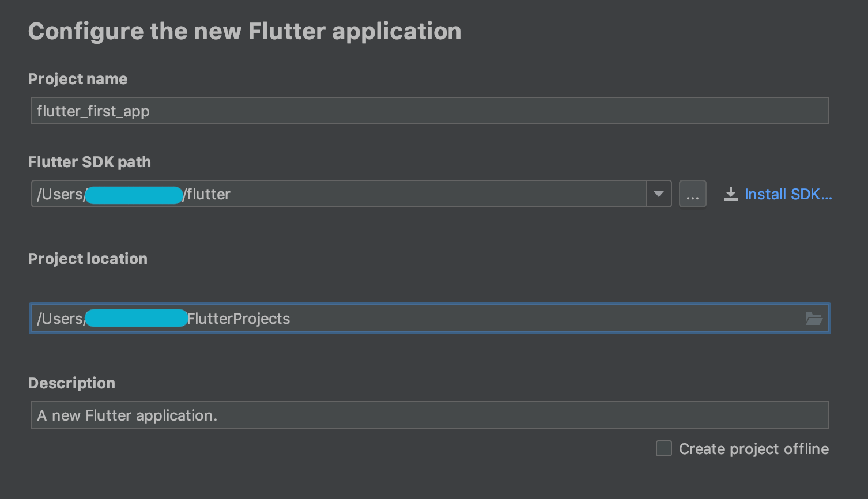This screenshot has height=499, width=868.
Task: Click the "Project location" label
Action: pyautogui.click(x=88, y=259)
